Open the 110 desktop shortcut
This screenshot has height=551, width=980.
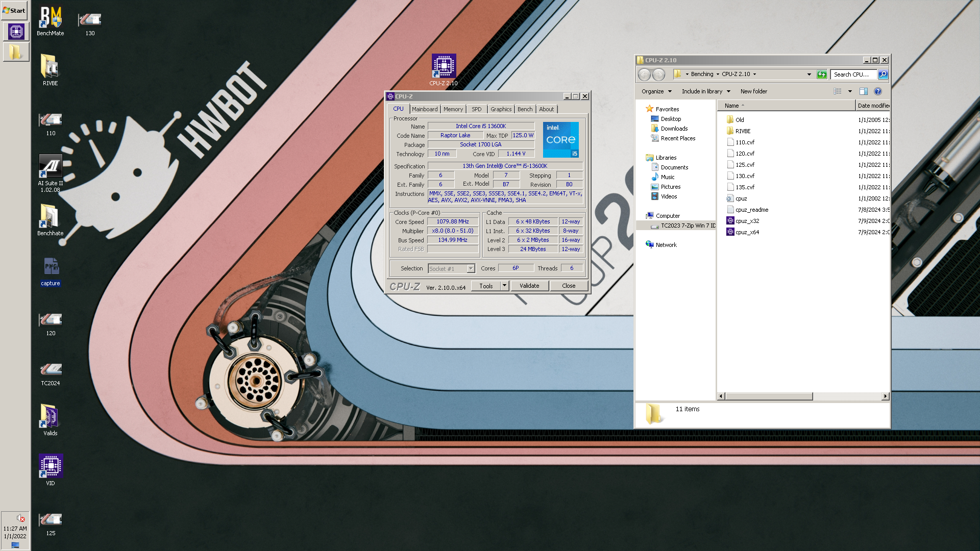tap(51, 124)
